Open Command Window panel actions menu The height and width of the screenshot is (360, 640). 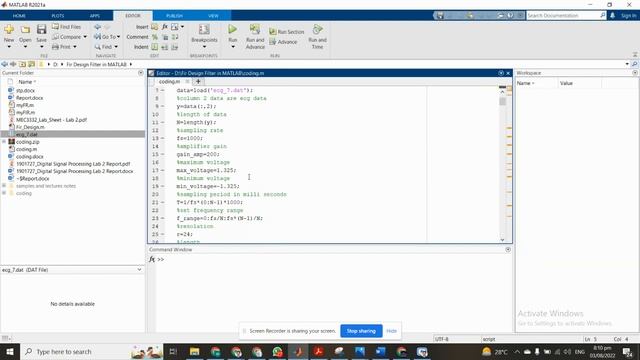[x=508, y=249]
